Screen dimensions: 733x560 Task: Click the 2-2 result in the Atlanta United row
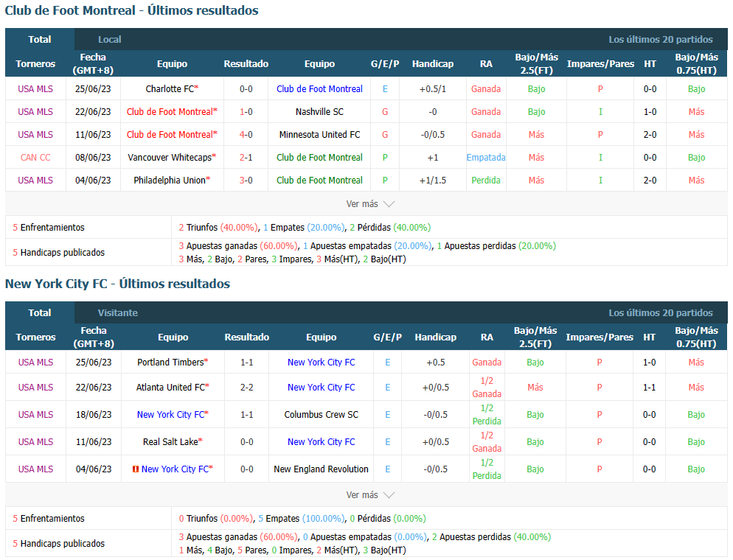247,387
